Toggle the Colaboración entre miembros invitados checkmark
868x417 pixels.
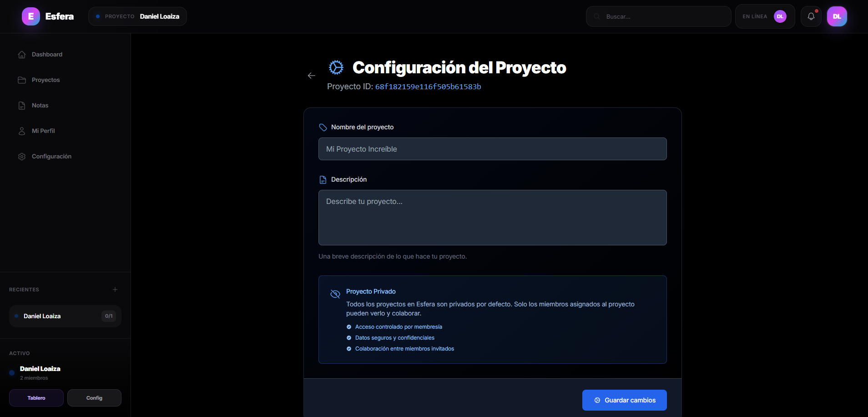(x=349, y=348)
